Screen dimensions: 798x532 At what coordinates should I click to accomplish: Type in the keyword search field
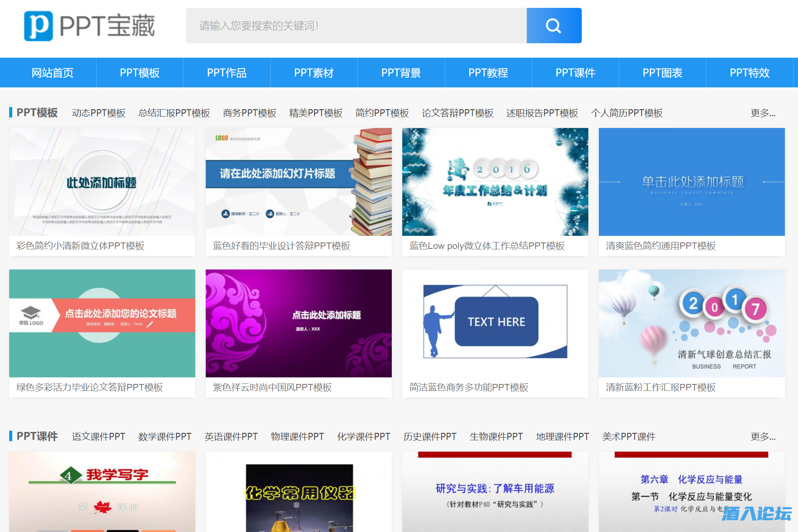coord(356,26)
